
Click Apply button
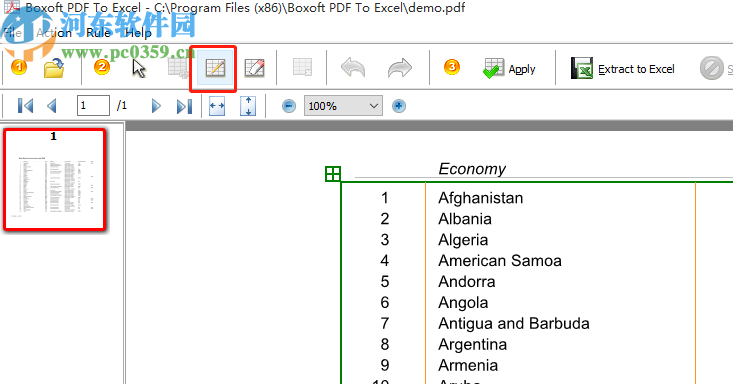point(509,69)
